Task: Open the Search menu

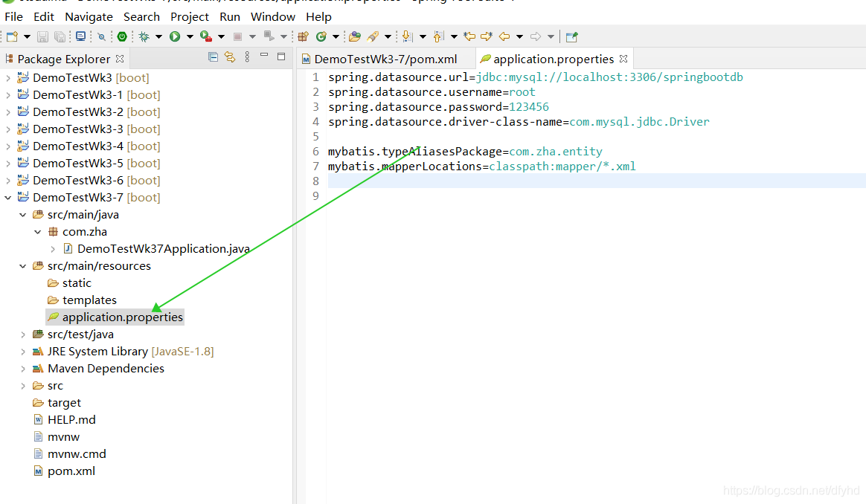Action: [141, 17]
